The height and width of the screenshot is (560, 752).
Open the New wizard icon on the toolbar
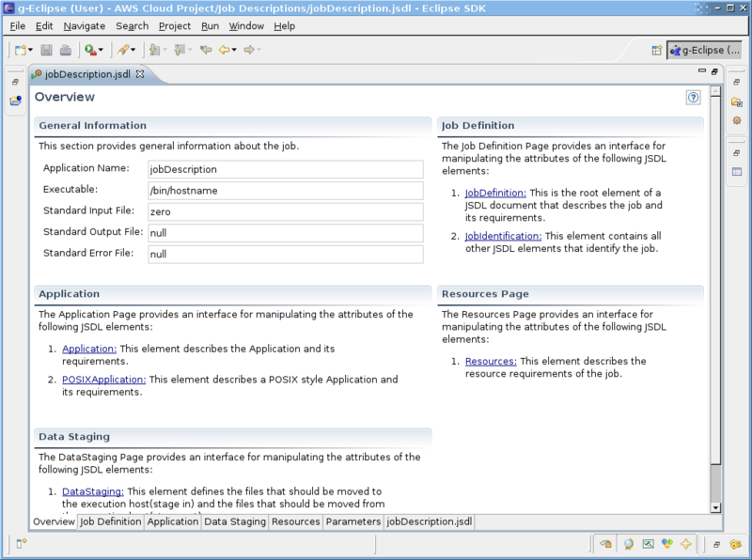click(x=21, y=50)
